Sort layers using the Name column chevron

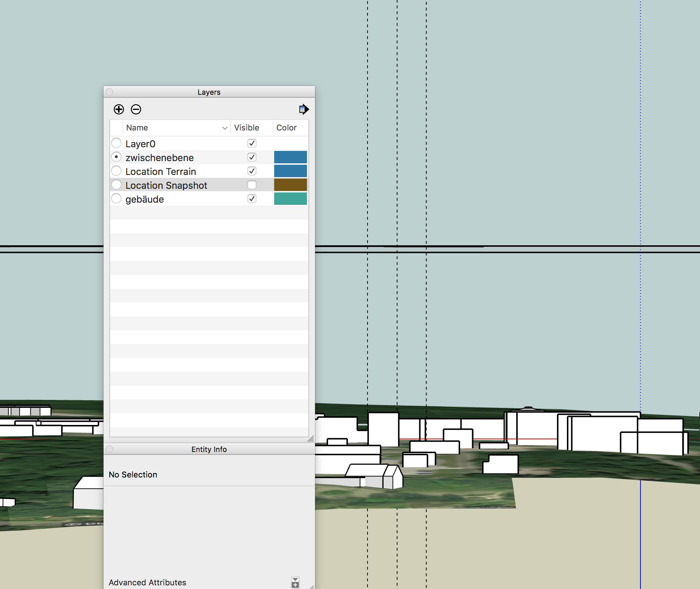point(225,128)
